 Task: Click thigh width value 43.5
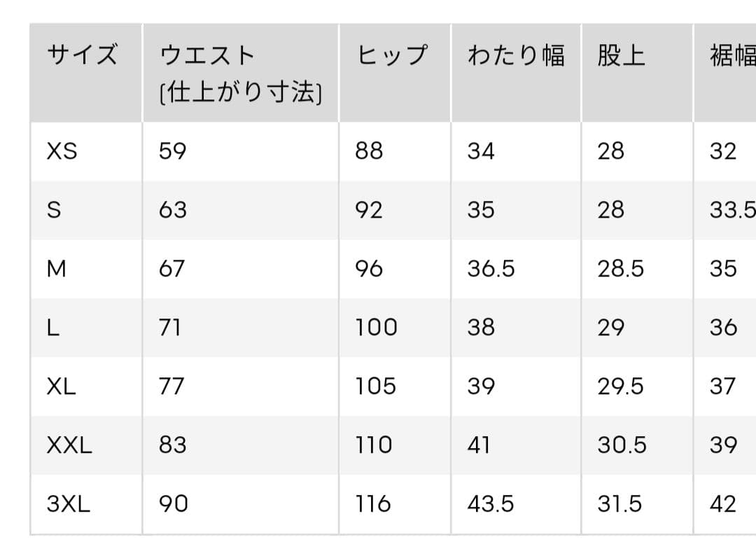490,504
